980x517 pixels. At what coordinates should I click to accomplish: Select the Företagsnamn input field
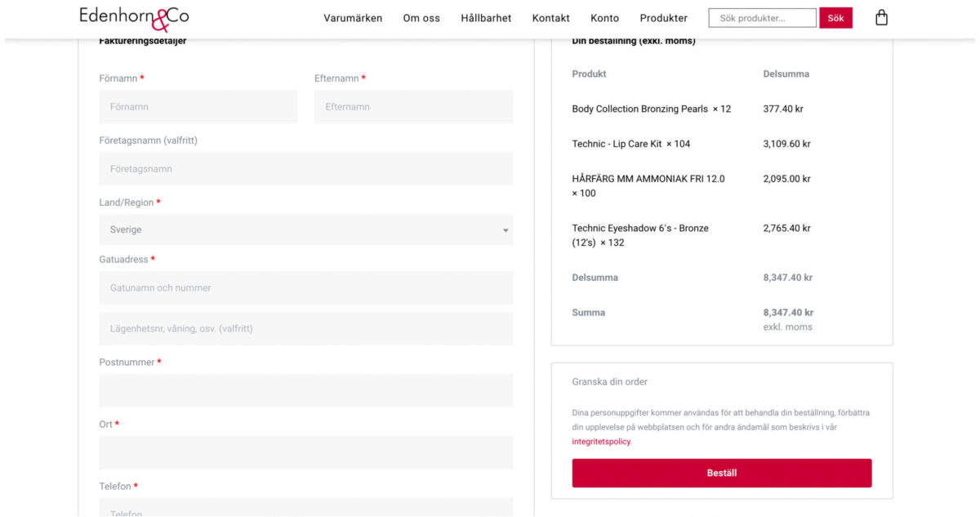click(306, 169)
